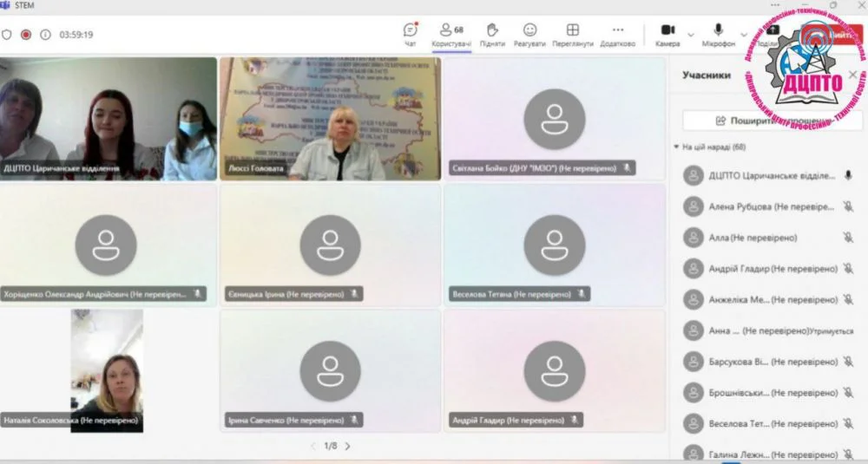This screenshot has height=464, width=868.
Task: Select Анна ... participant row
Action: [x=769, y=330]
